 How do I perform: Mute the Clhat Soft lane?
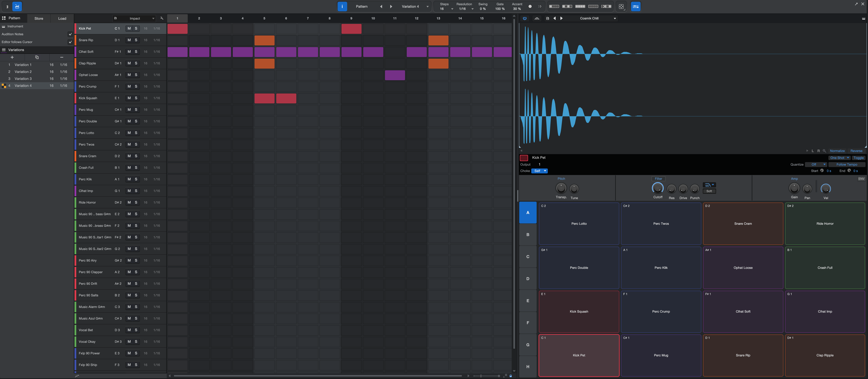tap(129, 52)
